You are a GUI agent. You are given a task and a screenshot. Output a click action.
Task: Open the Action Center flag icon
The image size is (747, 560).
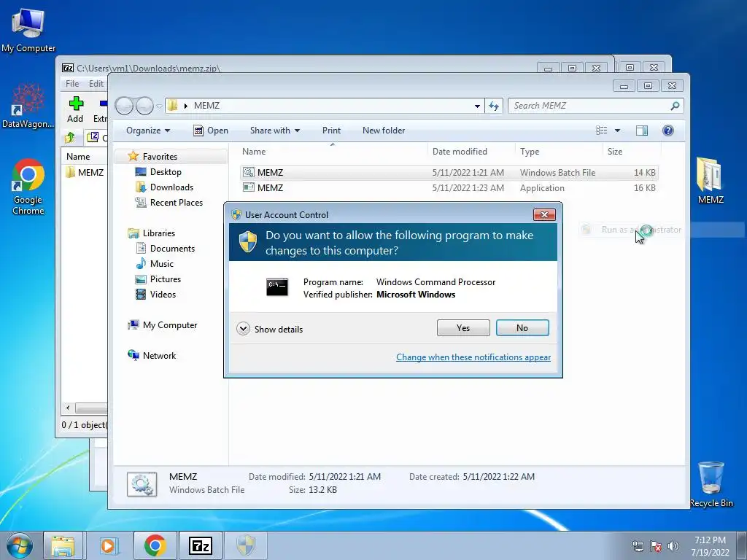[656, 546]
